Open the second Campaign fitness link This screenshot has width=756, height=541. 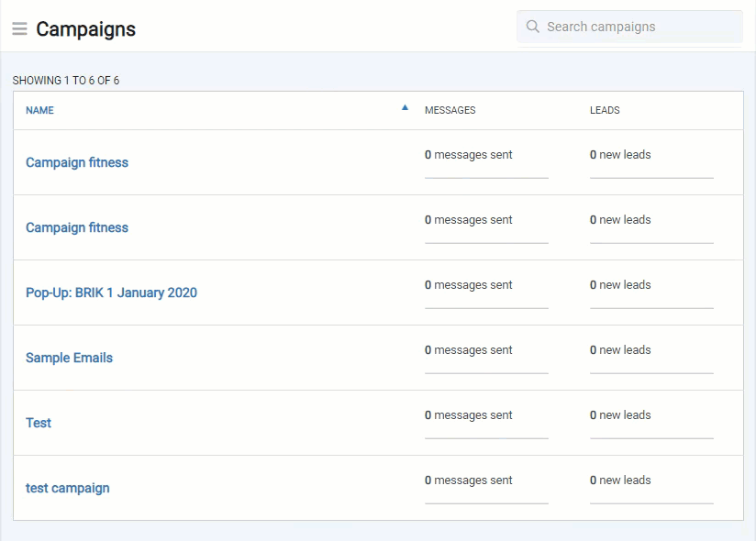(77, 227)
